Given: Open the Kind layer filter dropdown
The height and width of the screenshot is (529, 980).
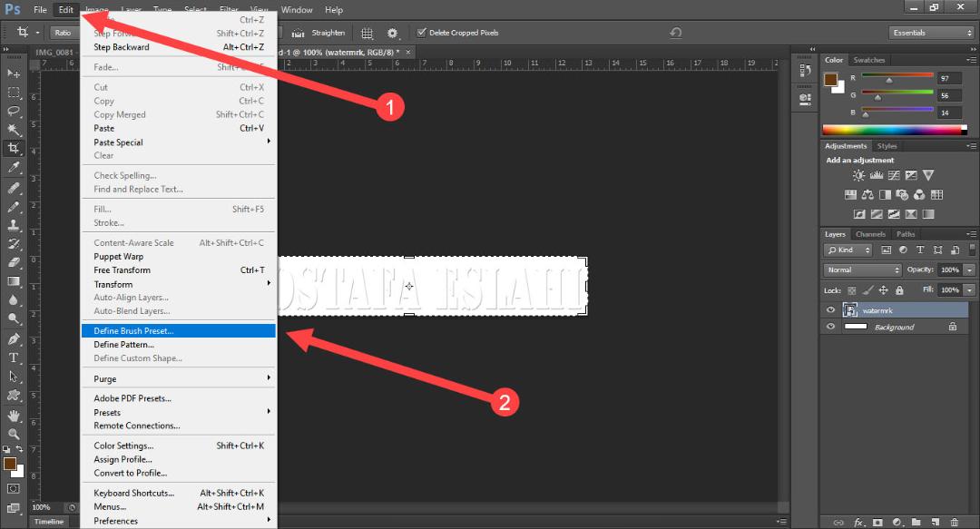Looking at the screenshot, I should 848,250.
